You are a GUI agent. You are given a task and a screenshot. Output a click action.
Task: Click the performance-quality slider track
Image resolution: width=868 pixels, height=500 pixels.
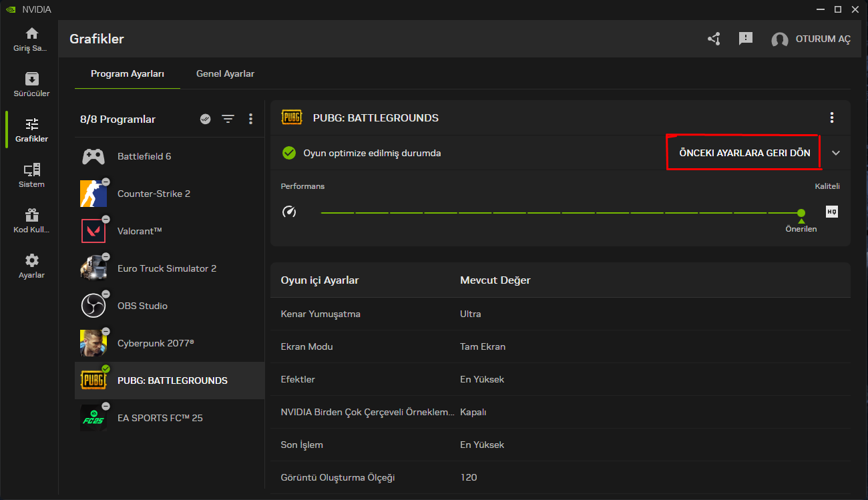click(x=561, y=213)
